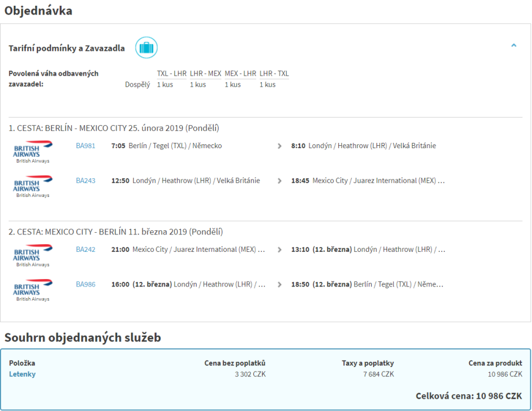Click the arrow icon in the BA986 row
Image resolution: width=532 pixels, height=411 pixels.
(280, 285)
